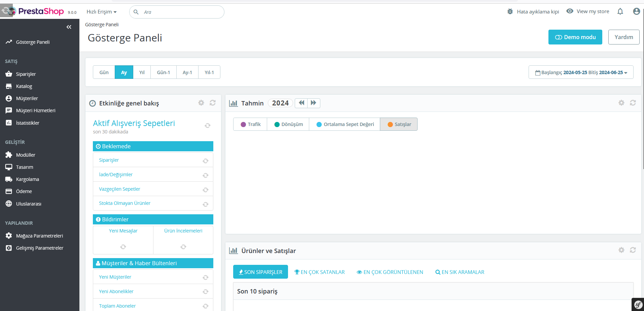Click the debug bug icon in header

(510, 11)
